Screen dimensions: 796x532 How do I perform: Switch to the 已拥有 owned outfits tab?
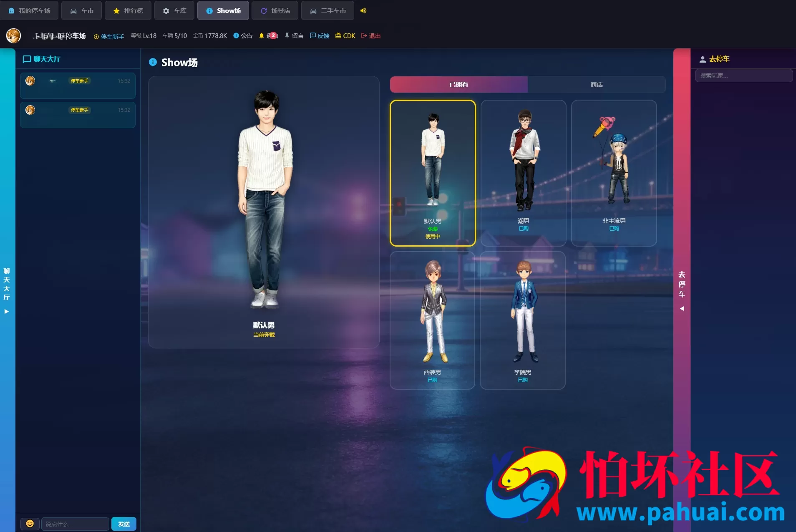tap(459, 85)
